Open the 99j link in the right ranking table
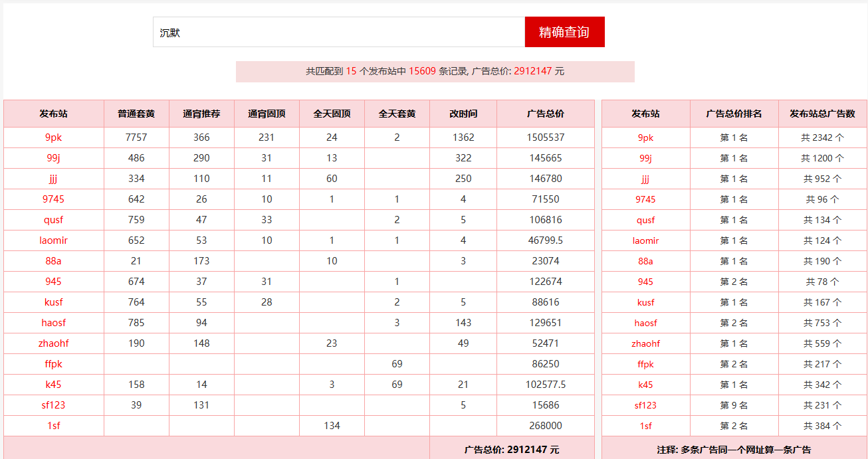This screenshot has height=459, width=868. point(645,158)
